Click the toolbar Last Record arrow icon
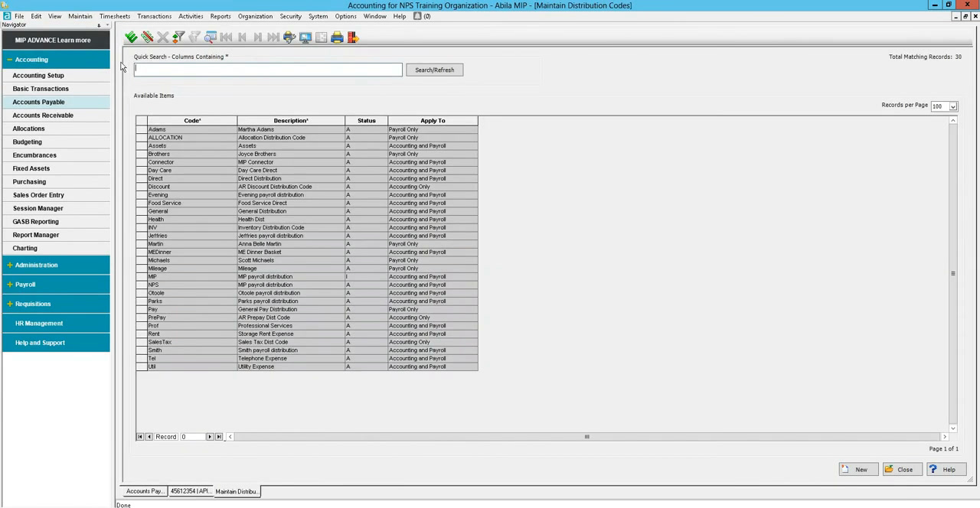The image size is (980, 508). tap(273, 37)
